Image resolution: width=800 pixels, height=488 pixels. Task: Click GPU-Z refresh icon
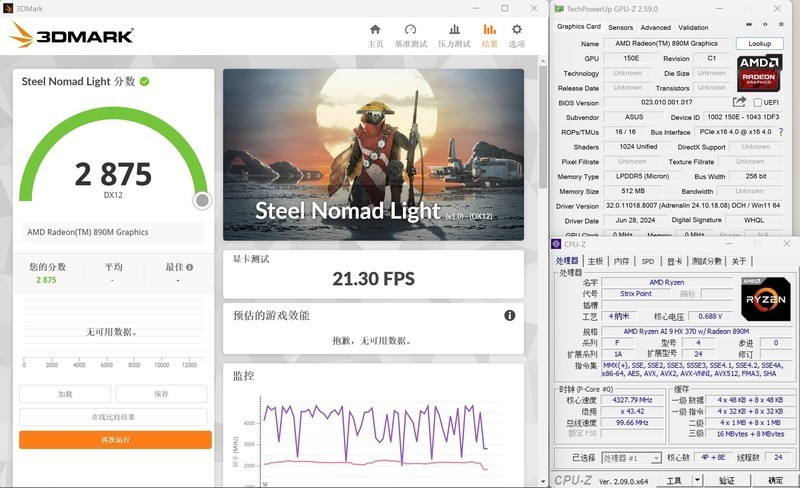(765, 25)
